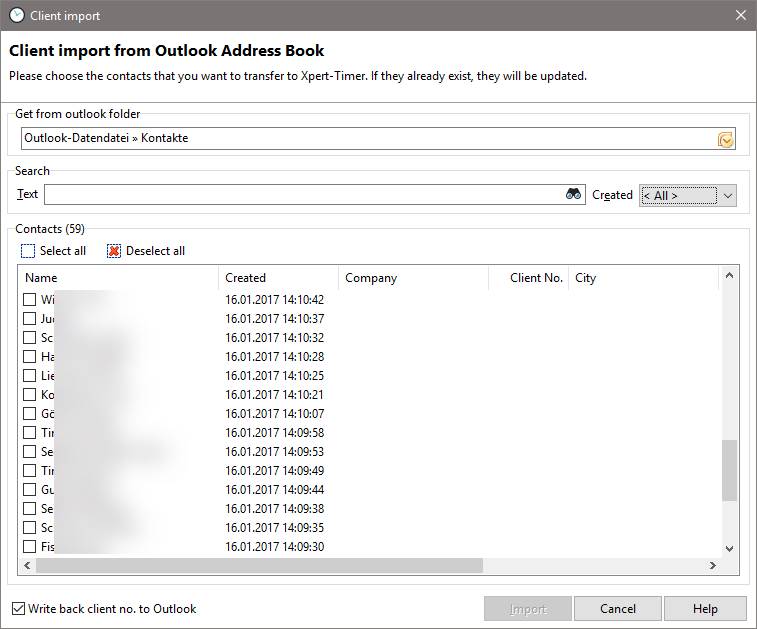
Task: Open Help for client import
Action: coord(705,609)
